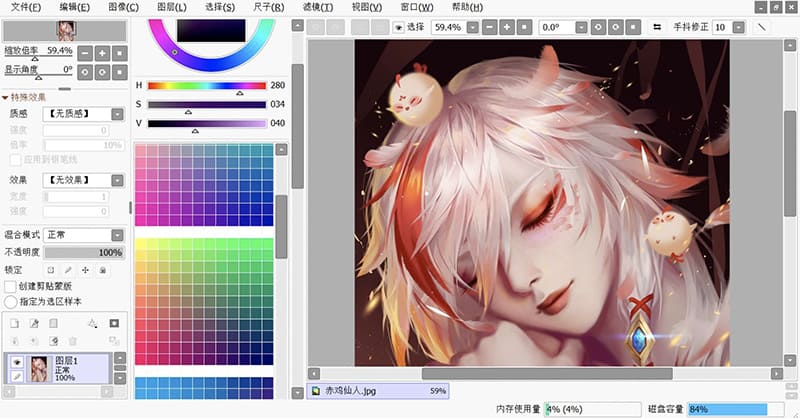Open the 图层(L) menu
This screenshot has width=800, height=418.
171,7
